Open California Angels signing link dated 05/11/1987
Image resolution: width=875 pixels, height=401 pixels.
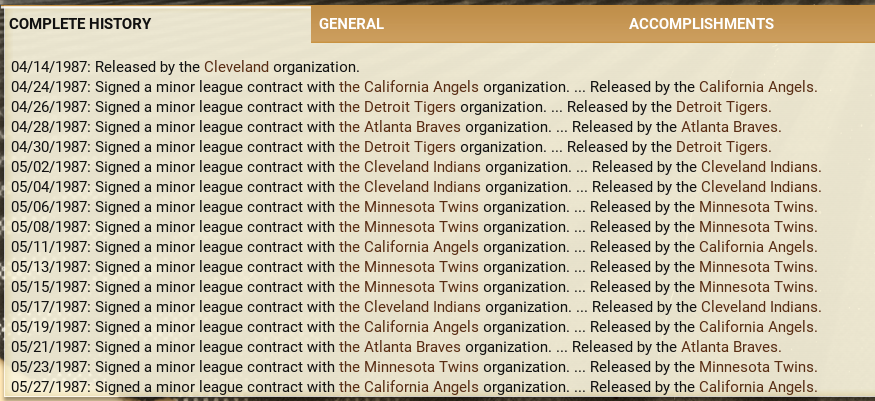coord(408,247)
